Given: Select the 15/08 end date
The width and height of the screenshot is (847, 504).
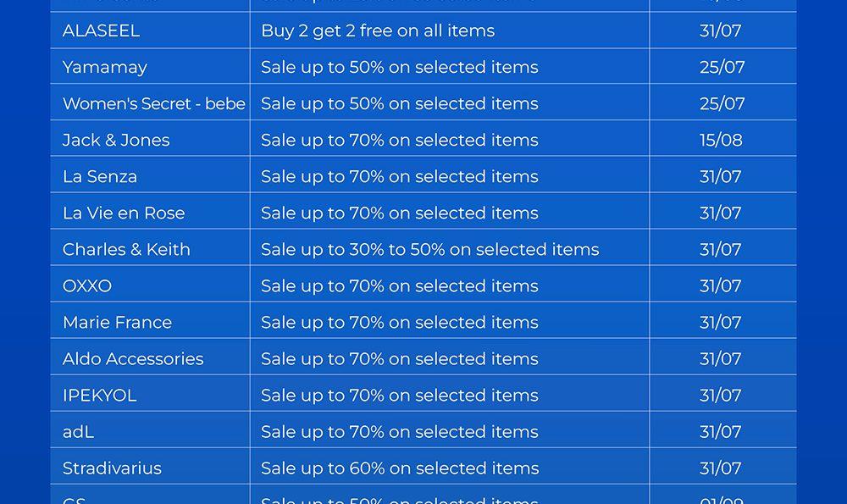Looking at the screenshot, I should 721,141.
